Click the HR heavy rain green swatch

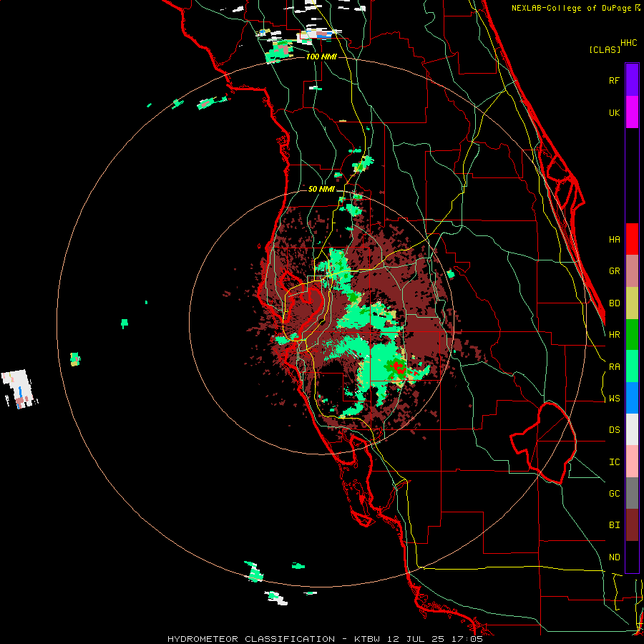coord(632,335)
